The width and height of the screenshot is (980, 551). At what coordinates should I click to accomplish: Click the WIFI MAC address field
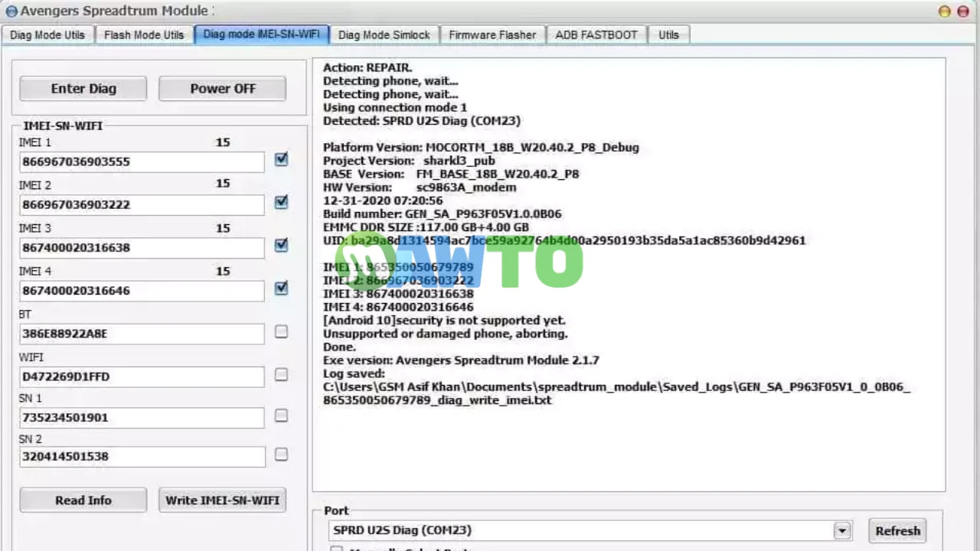(x=142, y=377)
